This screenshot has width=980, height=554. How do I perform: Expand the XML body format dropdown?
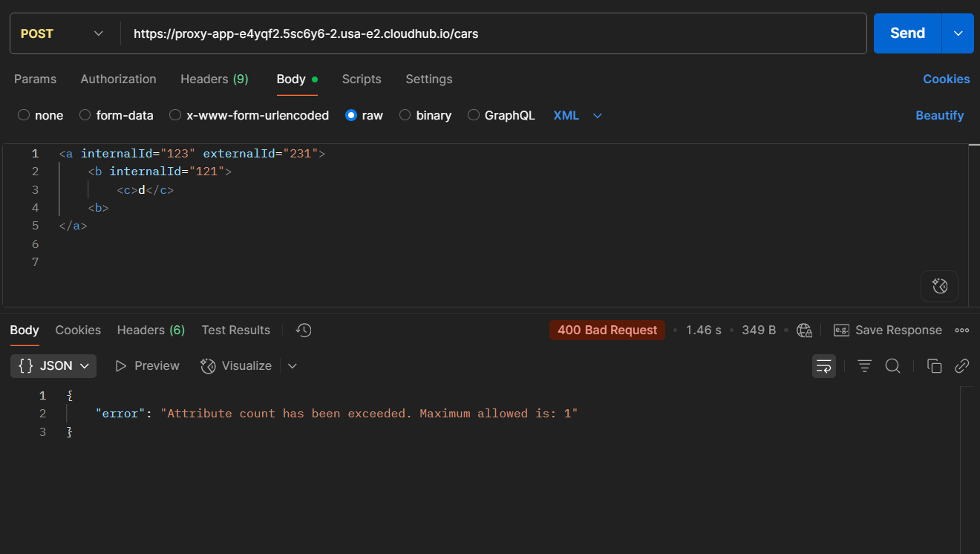click(578, 115)
